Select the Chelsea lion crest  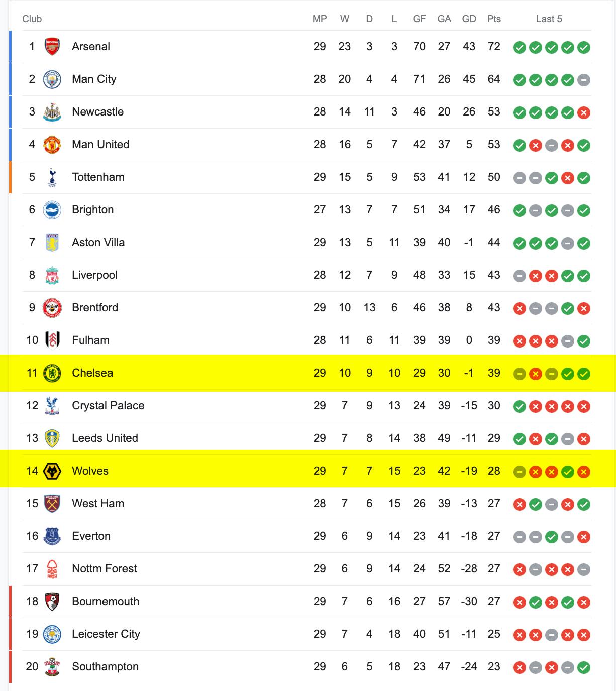click(x=52, y=373)
